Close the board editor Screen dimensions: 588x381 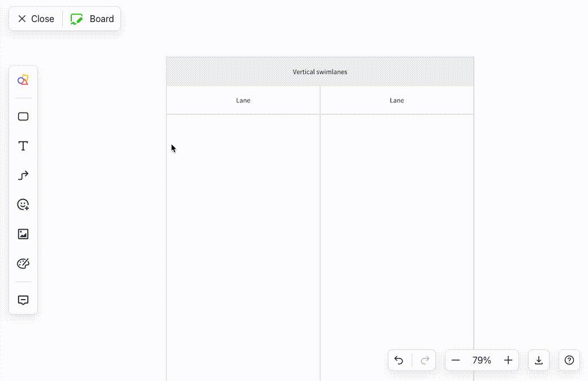35,19
